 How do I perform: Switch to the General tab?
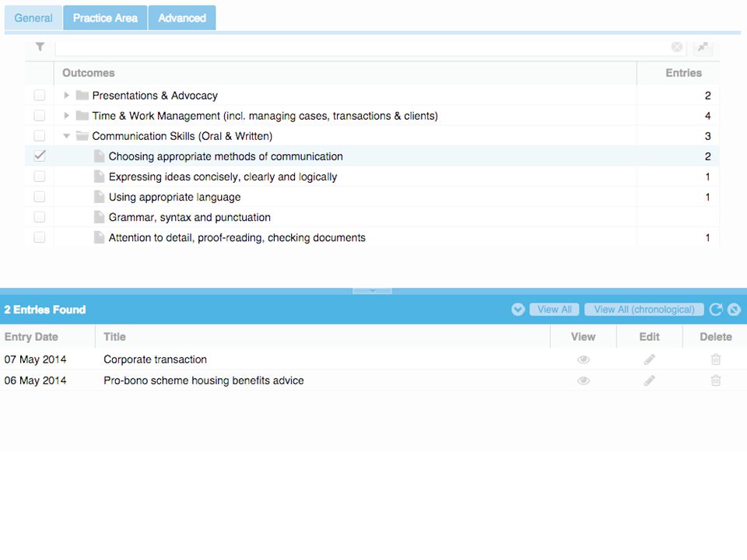33,18
